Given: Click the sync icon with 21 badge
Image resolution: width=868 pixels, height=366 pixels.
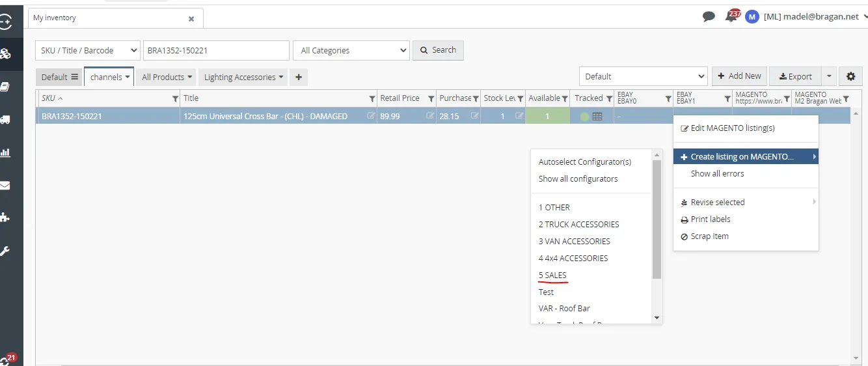Looking at the screenshot, I should (x=7, y=359).
